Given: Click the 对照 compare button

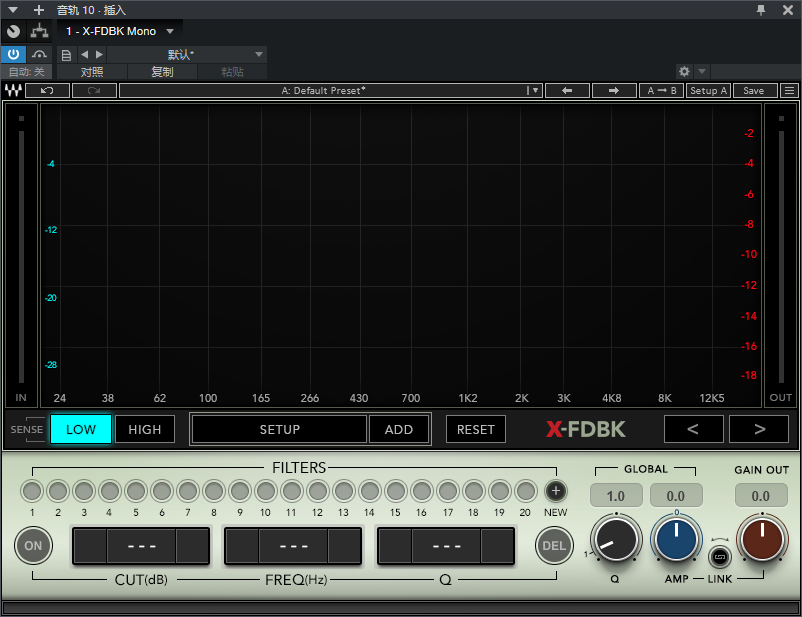Looking at the screenshot, I should coord(92,72).
